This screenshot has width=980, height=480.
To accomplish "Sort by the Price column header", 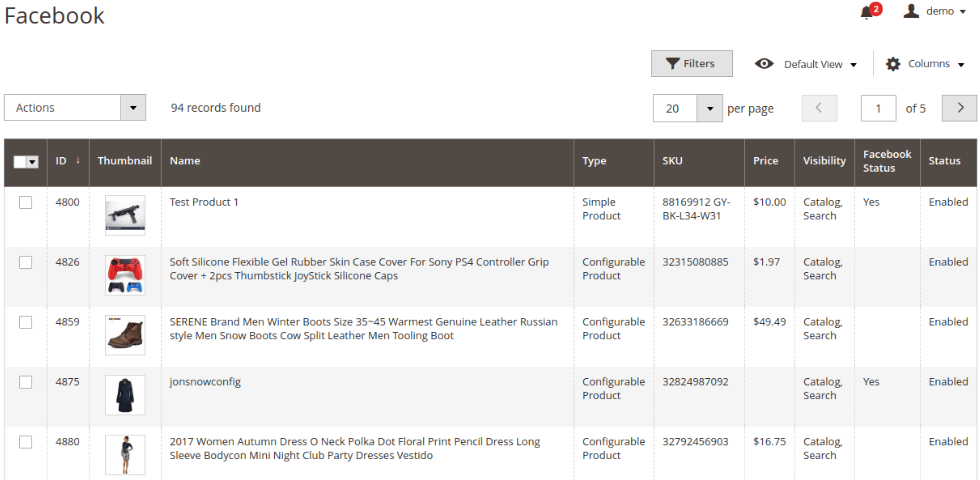I will 765,161.
